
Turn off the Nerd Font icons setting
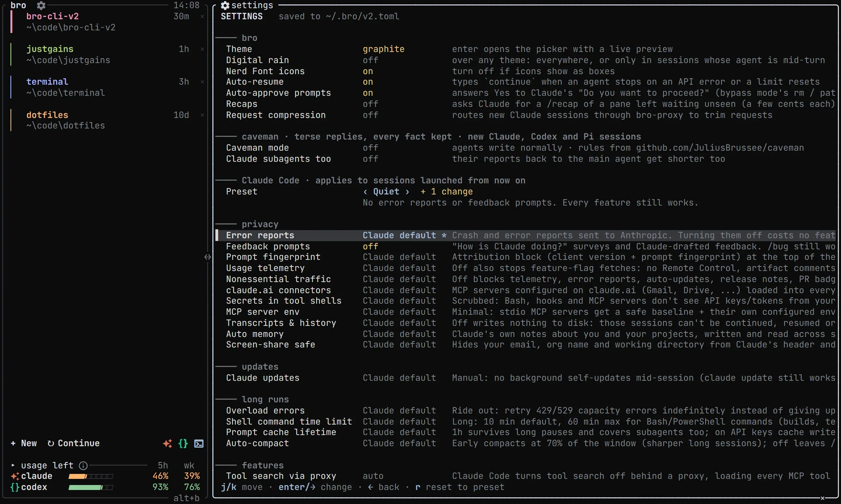368,71
